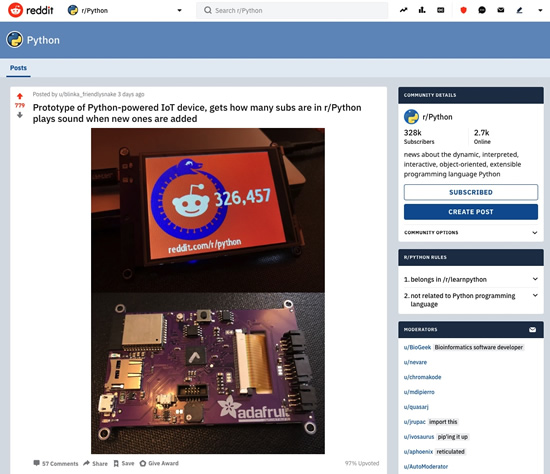Open poster u/blinka_friendlysnake profile
This screenshot has height=474, width=550.
click(87, 94)
